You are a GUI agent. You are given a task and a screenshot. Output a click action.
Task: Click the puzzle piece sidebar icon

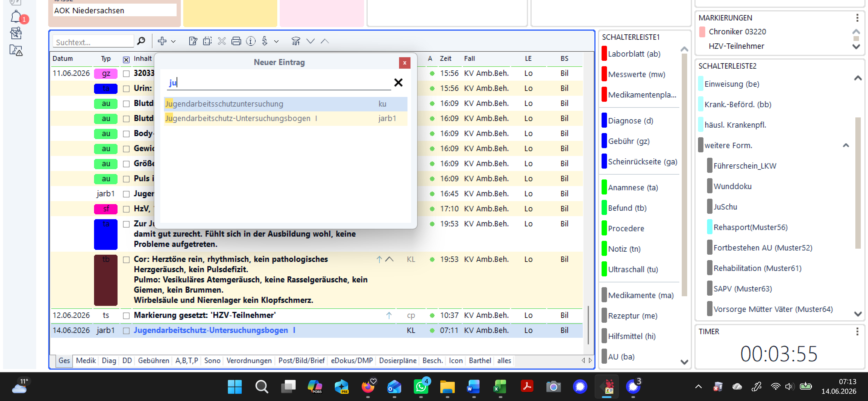click(x=16, y=33)
